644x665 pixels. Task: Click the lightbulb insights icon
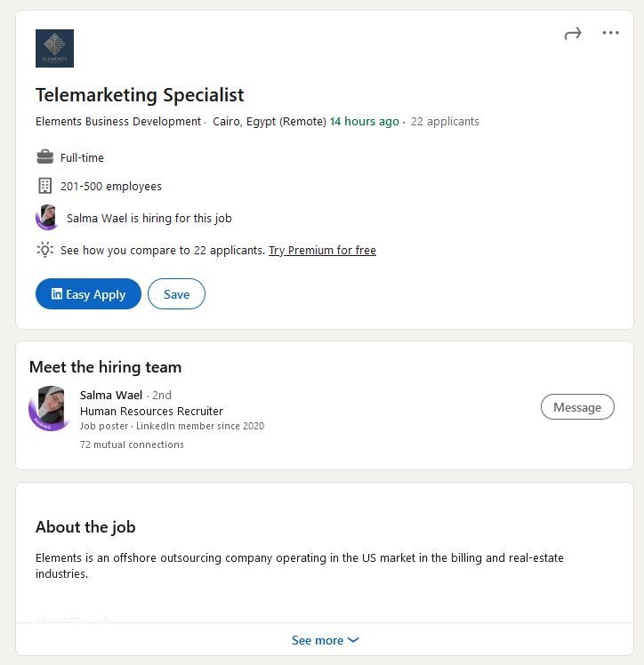tap(45, 250)
